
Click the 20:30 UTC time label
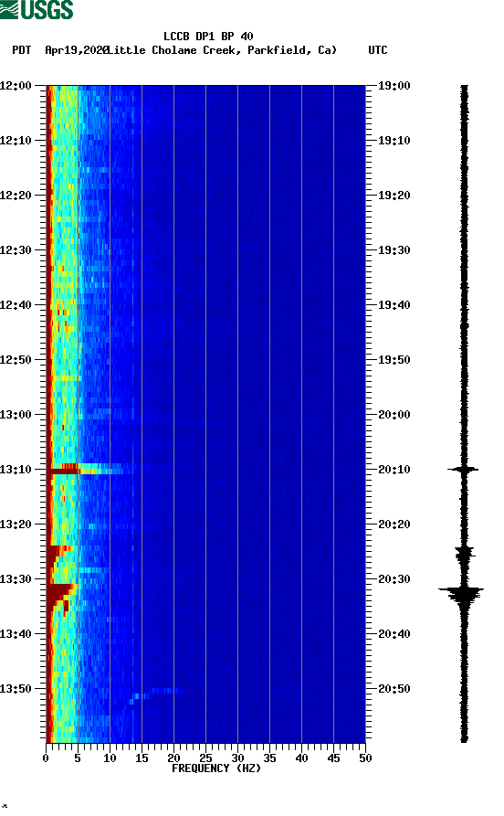[x=394, y=579]
